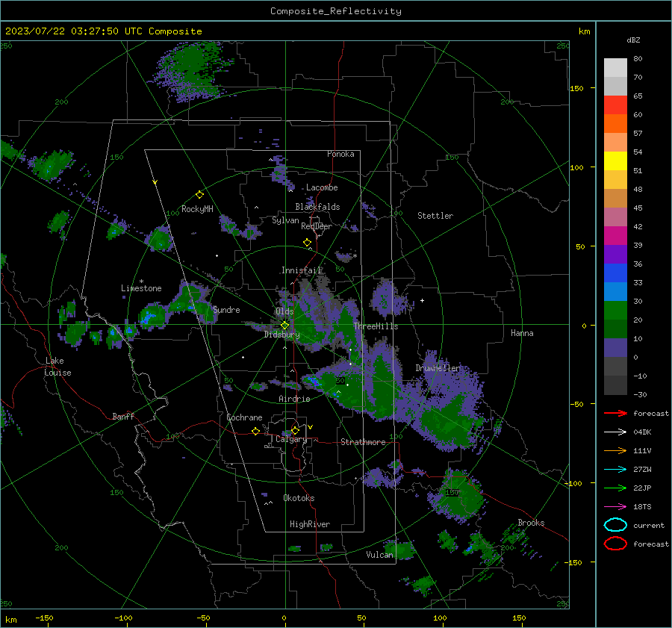This screenshot has width=672, height=628.
Task: Click the yellow diamond marker south of RedDeer
Action: point(307,243)
